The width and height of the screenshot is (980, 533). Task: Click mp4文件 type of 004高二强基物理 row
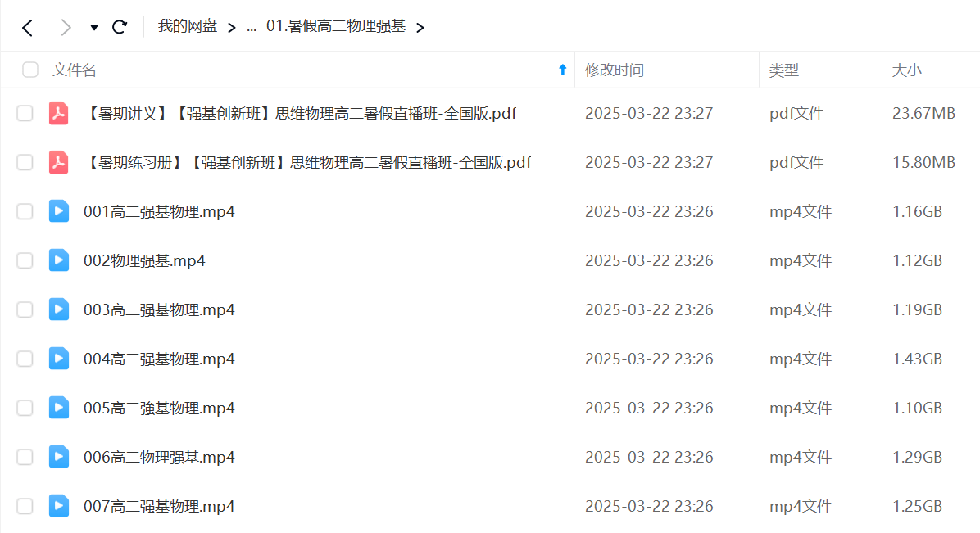click(800, 359)
